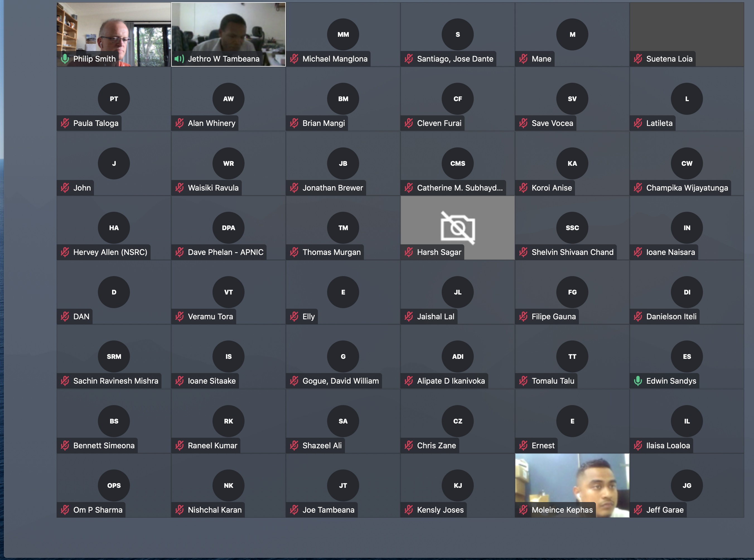The image size is (754, 560).
Task: Click the Joe Tambeana name label
Action: 328,510
